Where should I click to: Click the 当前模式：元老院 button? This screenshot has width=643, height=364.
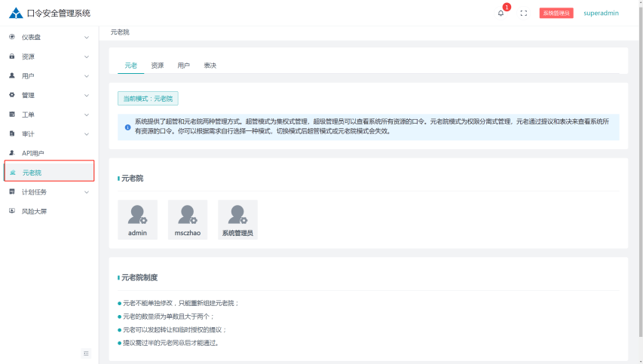148,99
